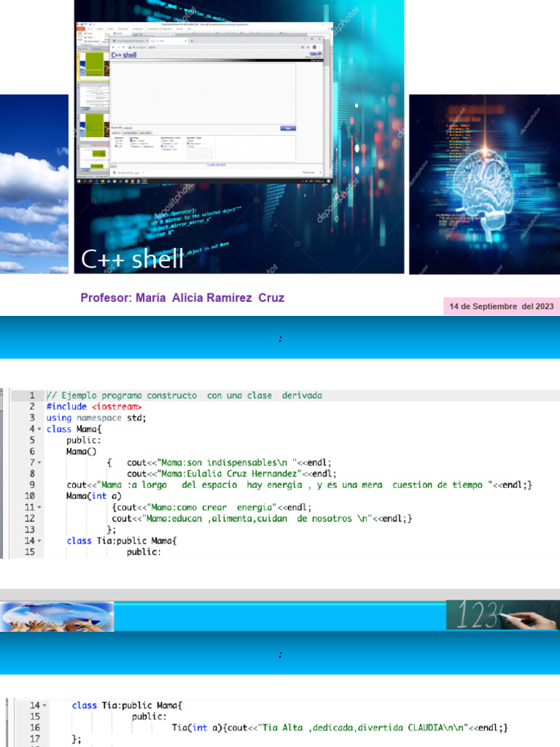Screen dimensions: 560x747
Task: Click the blue sky clouds image
Action: [34, 185]
